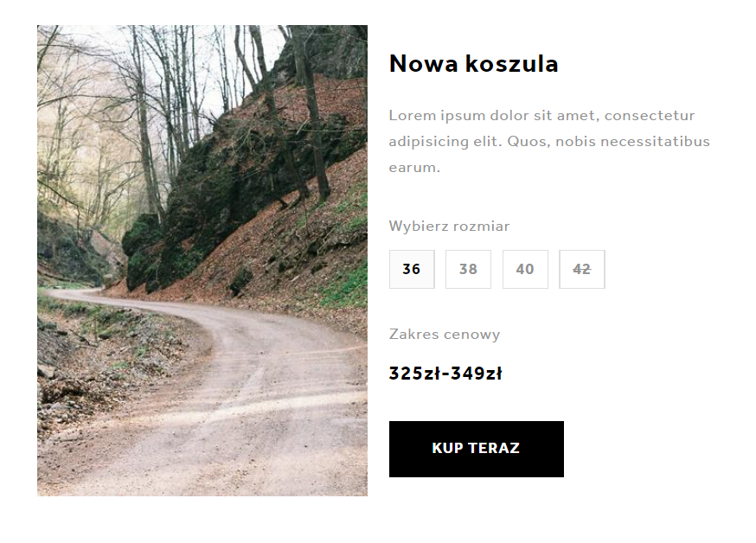Click the lower price 325zł
This screenshot has width=756, height=543.
coord(415,374)
